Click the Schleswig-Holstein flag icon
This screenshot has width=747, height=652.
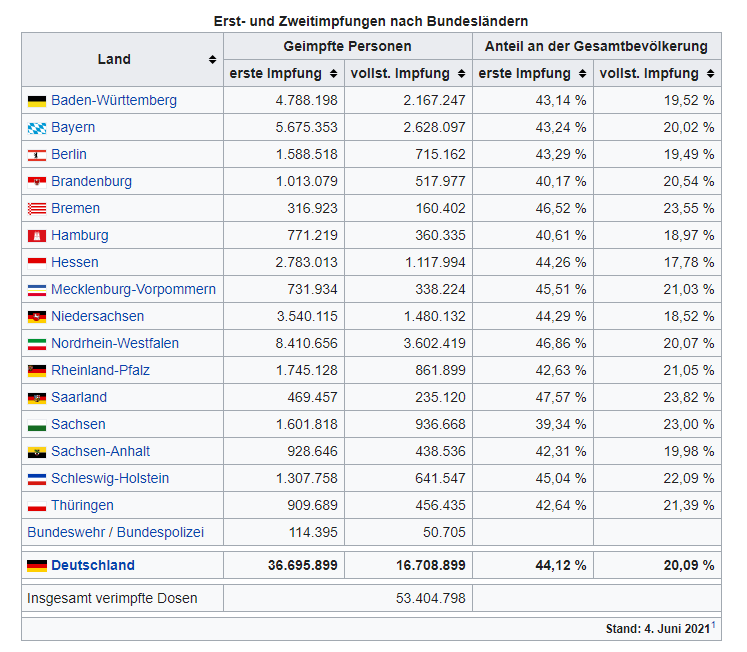[x=37, y=479]
